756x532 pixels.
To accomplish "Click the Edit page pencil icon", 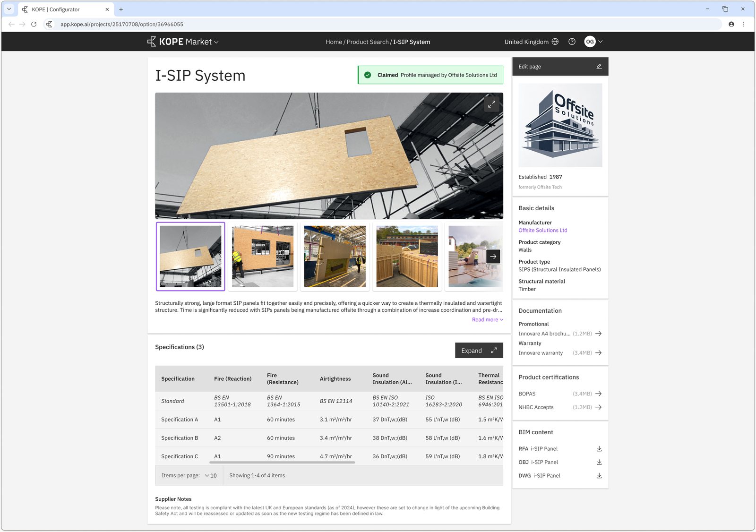I will pos(599,67).
